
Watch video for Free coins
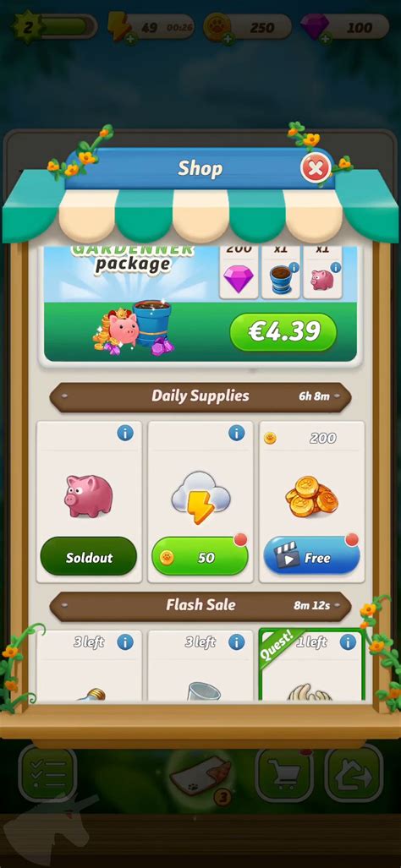[x=311, y=556]
